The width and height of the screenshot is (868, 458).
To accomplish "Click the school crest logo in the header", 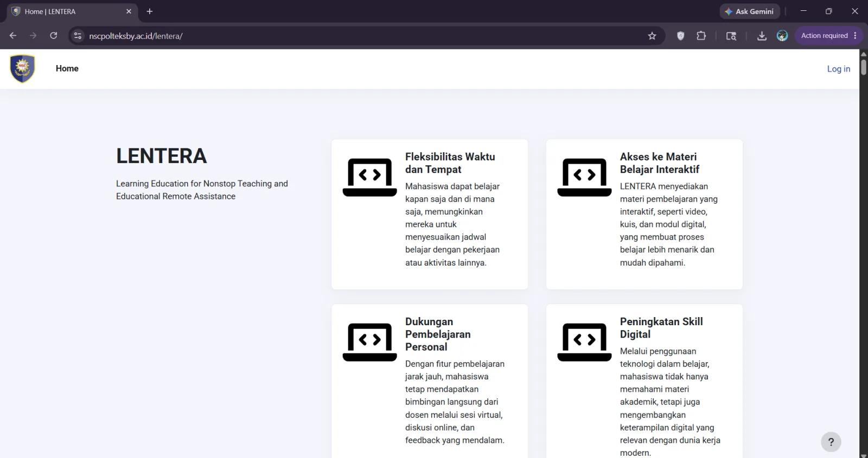I will [22, 69].
